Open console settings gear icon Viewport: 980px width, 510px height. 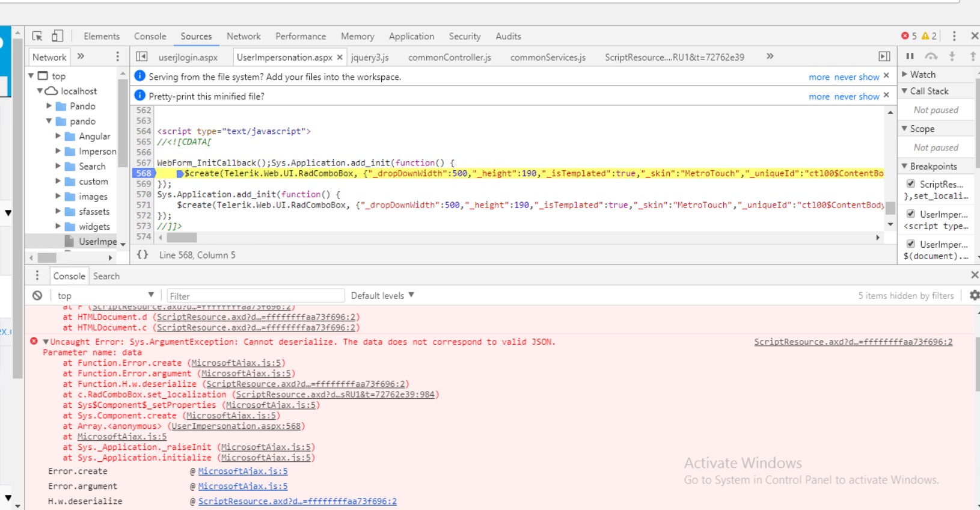[974, 295]
